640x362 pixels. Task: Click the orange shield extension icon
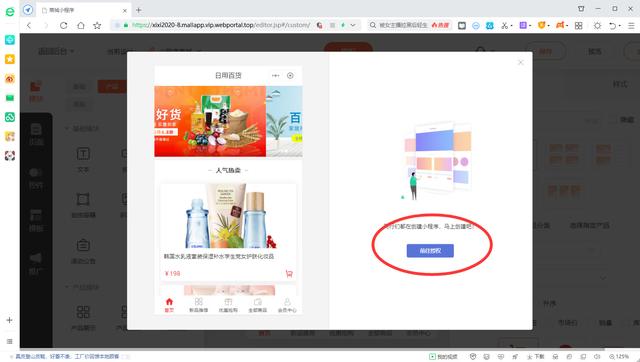(541, 25)
